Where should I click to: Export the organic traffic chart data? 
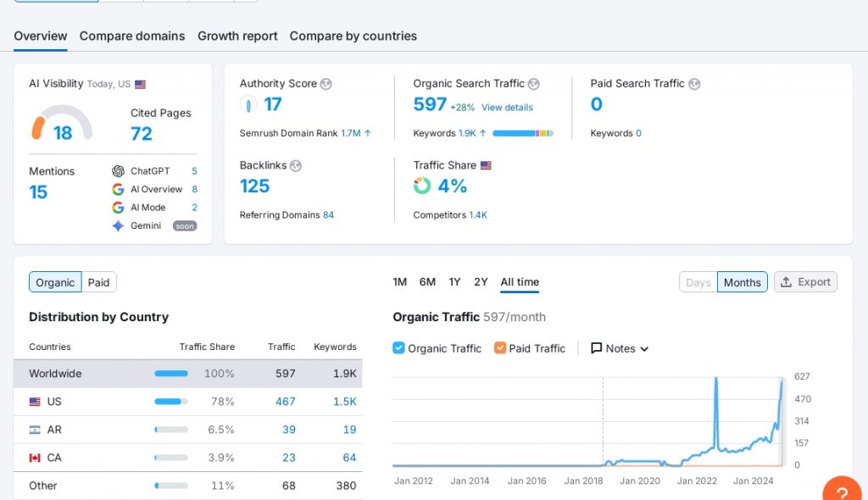(805, 282)
